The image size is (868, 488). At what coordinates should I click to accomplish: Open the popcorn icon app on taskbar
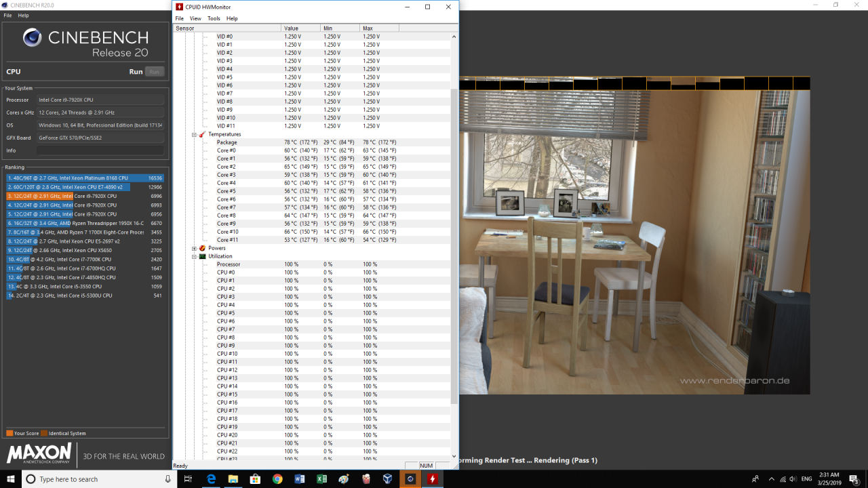coord(366,479)
